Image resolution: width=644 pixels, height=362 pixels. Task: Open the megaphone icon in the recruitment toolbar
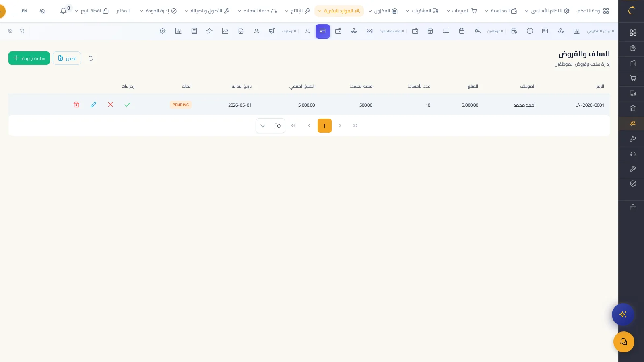[272, 31]
